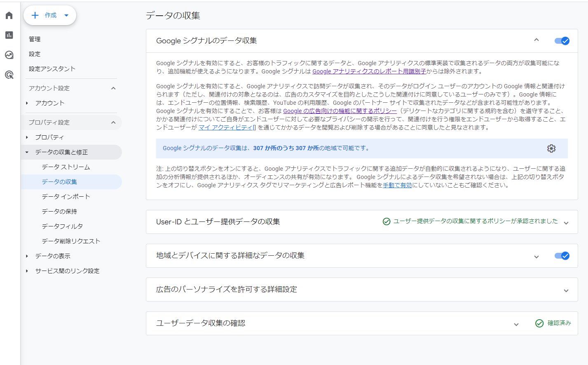Open マイ アクティビティ link
This screenshot has height=365, width=588.
pos(225,127)
